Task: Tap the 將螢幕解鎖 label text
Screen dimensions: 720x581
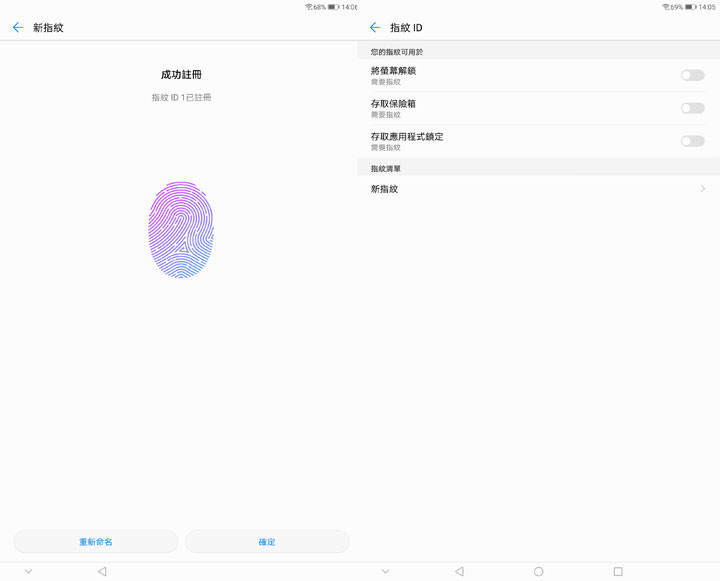Action: (393, 71)
